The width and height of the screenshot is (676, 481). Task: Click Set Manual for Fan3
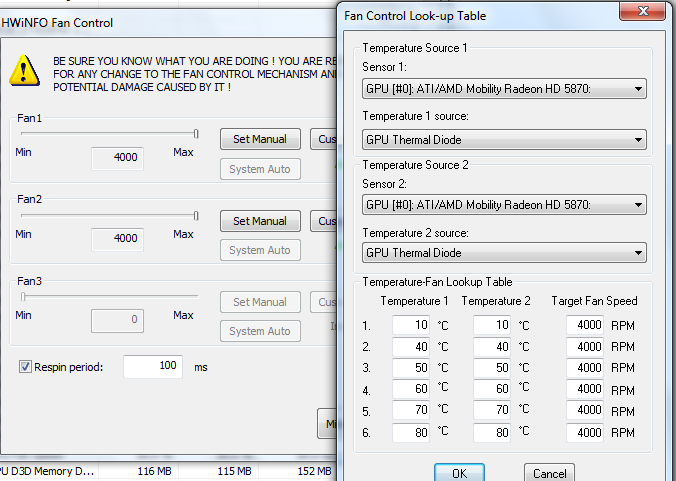(260, 302)
